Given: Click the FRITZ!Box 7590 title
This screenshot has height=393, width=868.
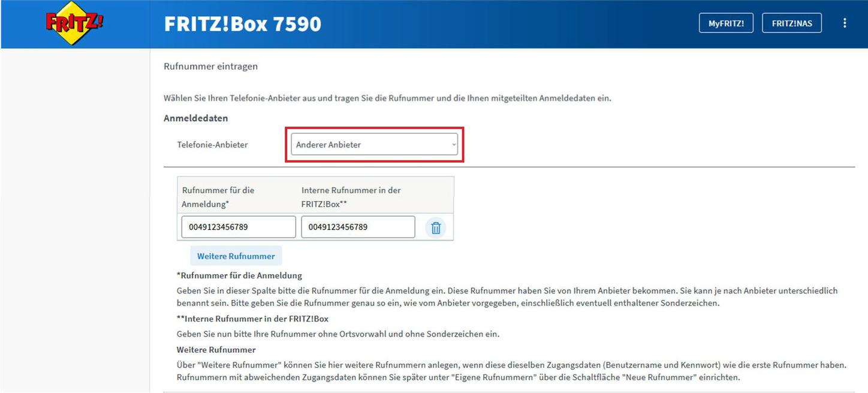Looking at the screenshot, I should [x=242, y=23].
